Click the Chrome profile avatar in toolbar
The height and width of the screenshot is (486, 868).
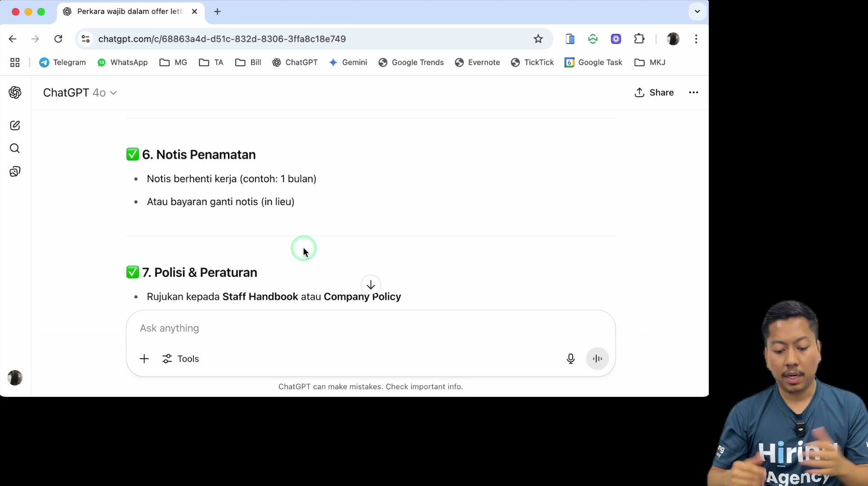click(673, 39)
